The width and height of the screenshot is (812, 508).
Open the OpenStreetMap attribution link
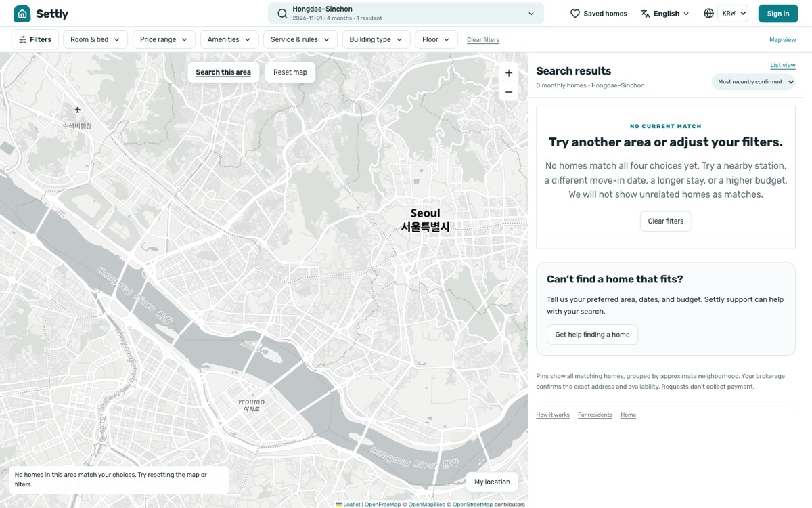tap(472, 504)
